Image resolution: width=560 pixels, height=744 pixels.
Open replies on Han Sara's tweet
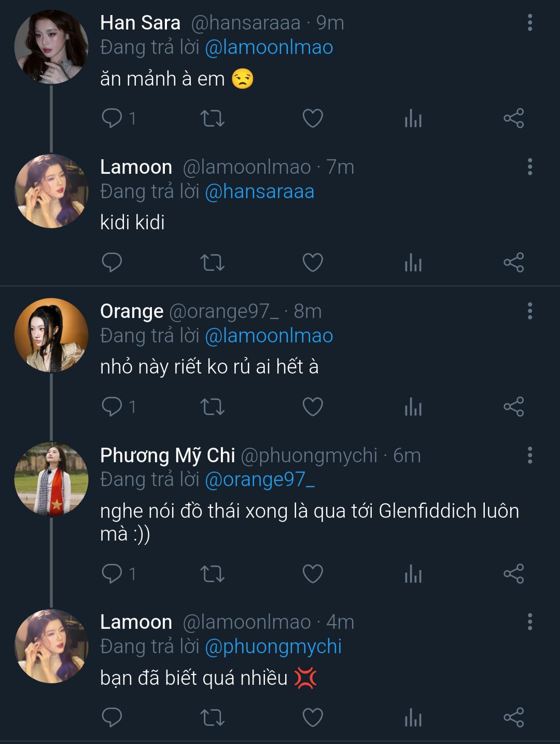[x=112, y=118]
